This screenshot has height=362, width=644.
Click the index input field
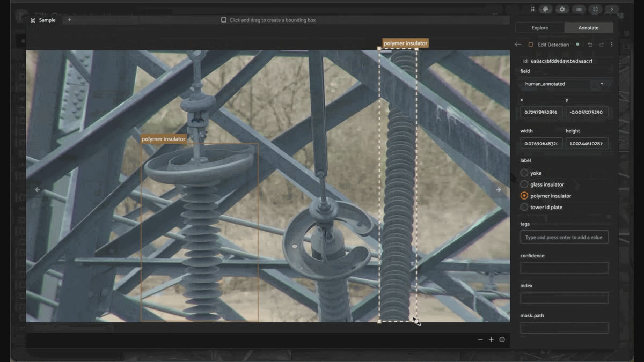click(x=564, y=298)
